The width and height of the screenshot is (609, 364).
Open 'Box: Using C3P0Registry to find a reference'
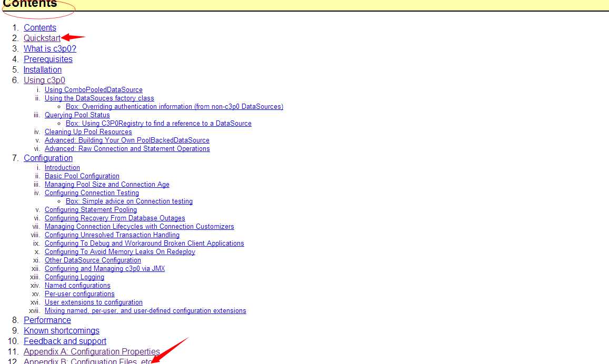(x=158, y=124)
